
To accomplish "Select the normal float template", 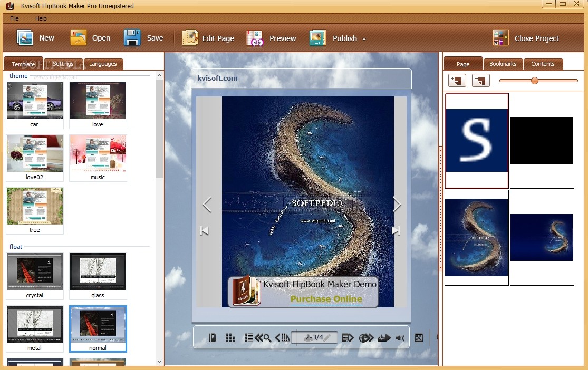I will pyautogui.click(x=98, y=329).
